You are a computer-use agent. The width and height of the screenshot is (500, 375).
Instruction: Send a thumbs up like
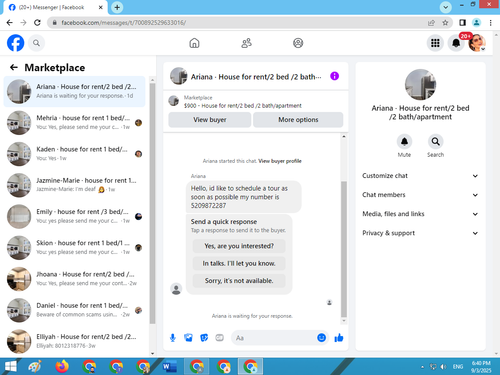point(339,338)
